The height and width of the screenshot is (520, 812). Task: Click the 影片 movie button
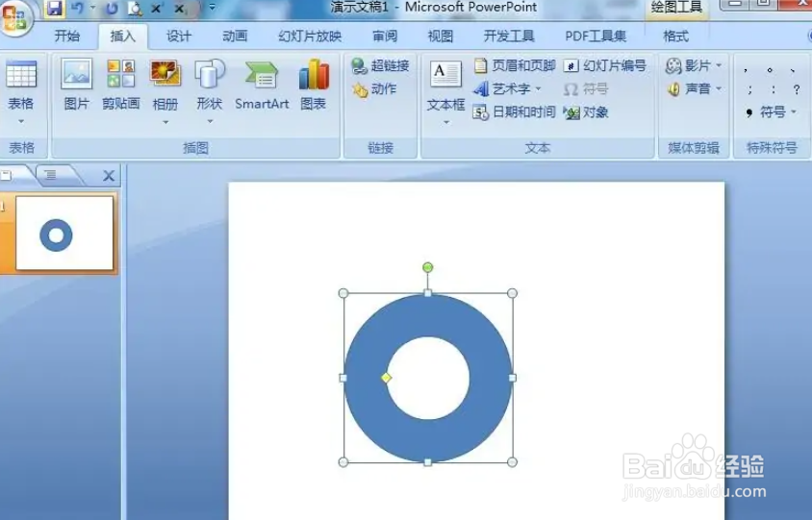click(x=689, y=65)
